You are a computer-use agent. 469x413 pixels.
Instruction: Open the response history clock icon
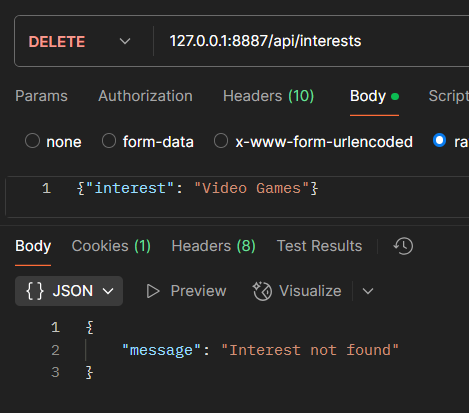403,246
